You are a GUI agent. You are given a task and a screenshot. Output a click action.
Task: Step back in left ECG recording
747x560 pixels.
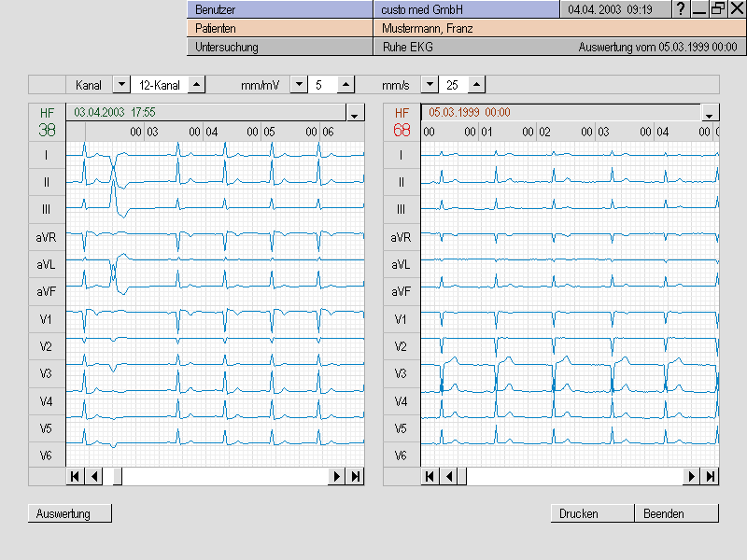click(93, 477)
